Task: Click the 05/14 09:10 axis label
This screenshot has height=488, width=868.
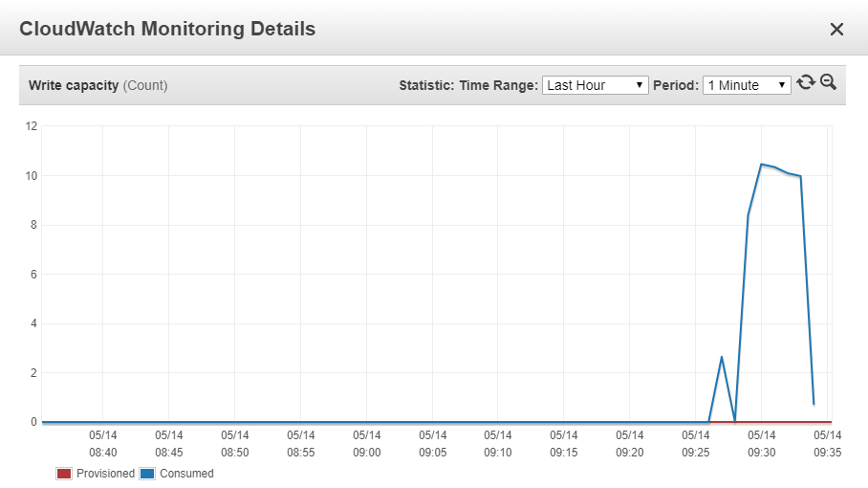Action: (498, 444)
